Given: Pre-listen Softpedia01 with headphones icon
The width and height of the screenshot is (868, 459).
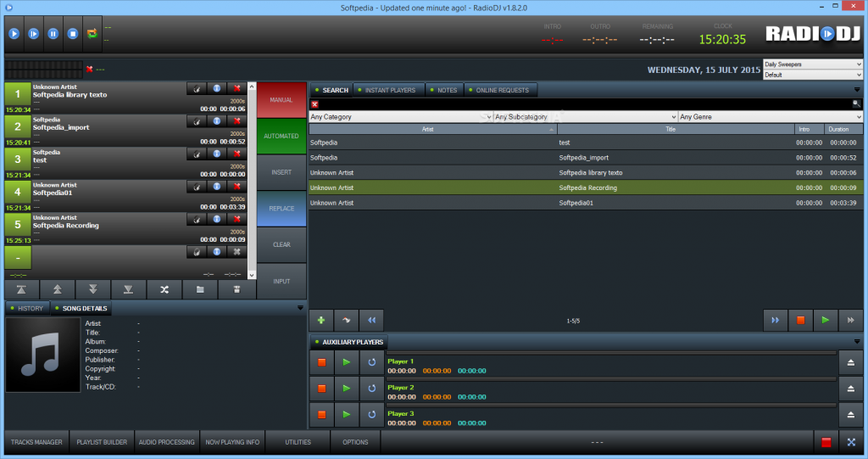Looking at the screenshot, I should 197,187.
